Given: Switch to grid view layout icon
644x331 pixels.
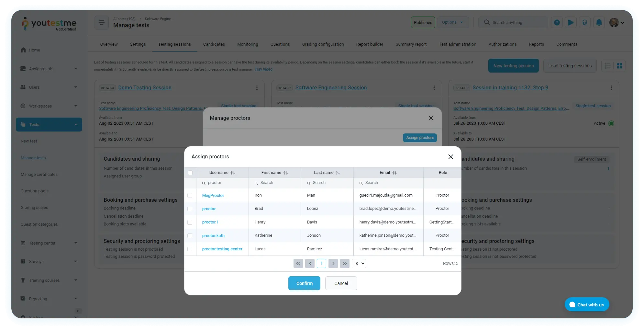Looking at the screenshot, I should tap(619, 66).
